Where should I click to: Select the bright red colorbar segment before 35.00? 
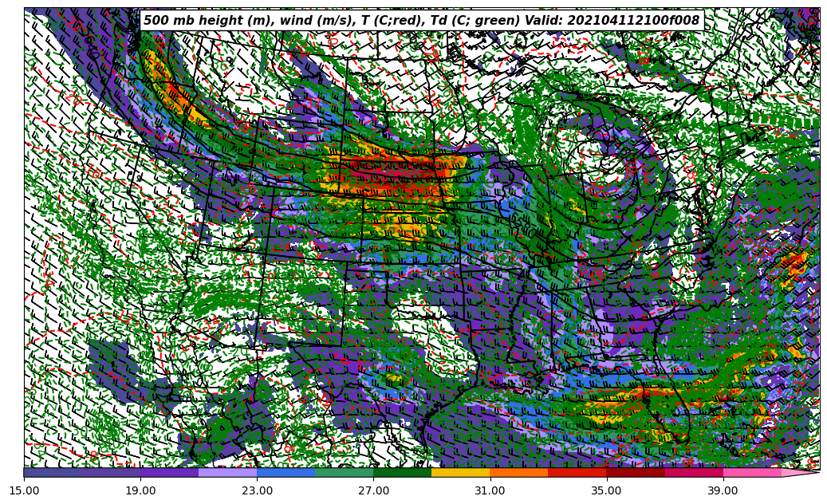(577, 473)
